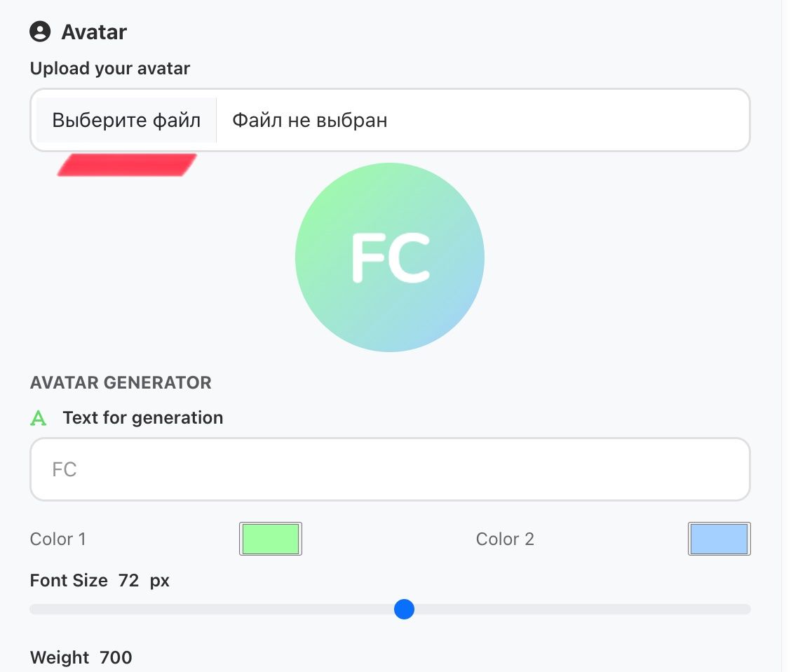Click the Color 2 label text
This screenshot has height=672, width=805.
pyautogui.click(x=505, y=539)
